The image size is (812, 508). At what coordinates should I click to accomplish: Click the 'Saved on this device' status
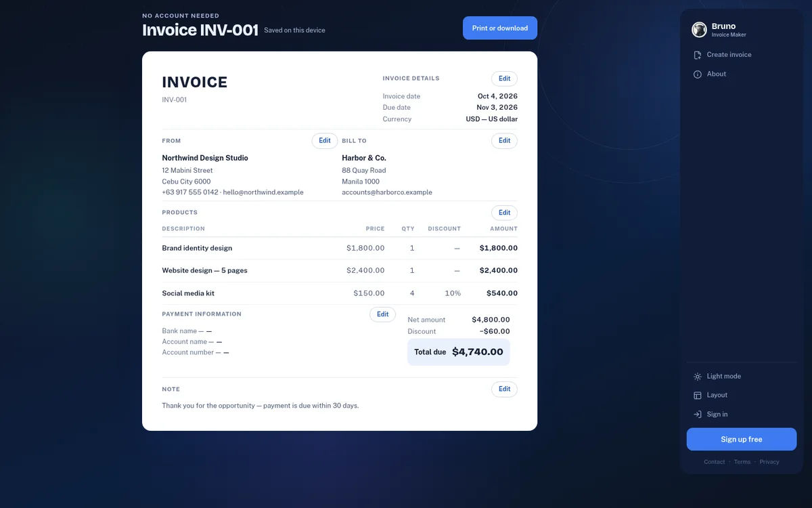pos(294,30)
